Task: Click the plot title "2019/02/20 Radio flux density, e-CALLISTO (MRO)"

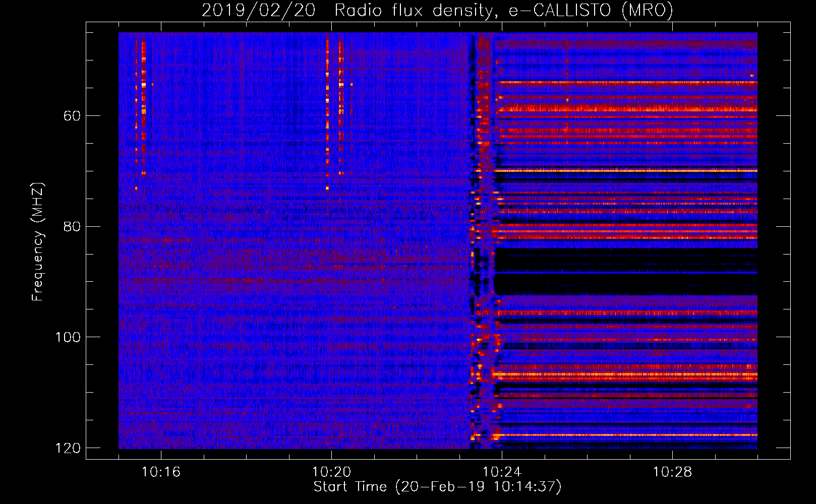Action: [x=437, y=10]
